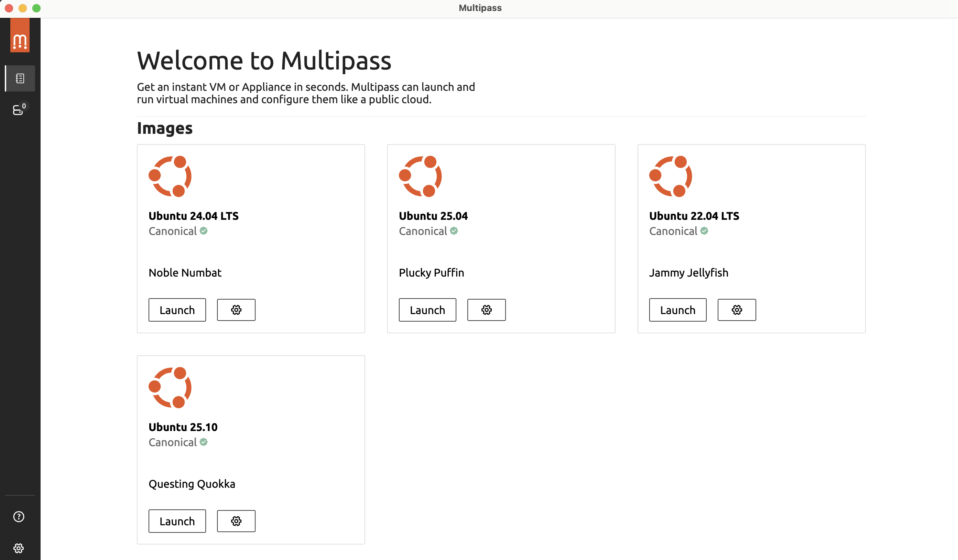Open the Catalogue sidebar icon

tap(20, 78)
